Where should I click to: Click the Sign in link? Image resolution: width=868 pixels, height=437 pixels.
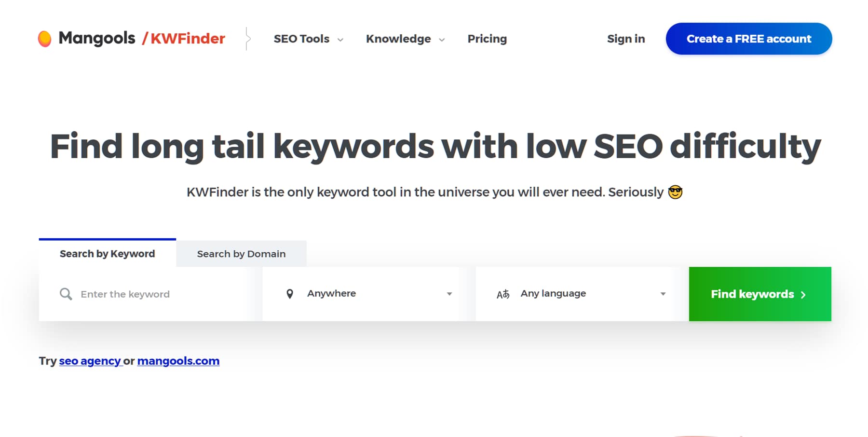[x=625, y=39]
